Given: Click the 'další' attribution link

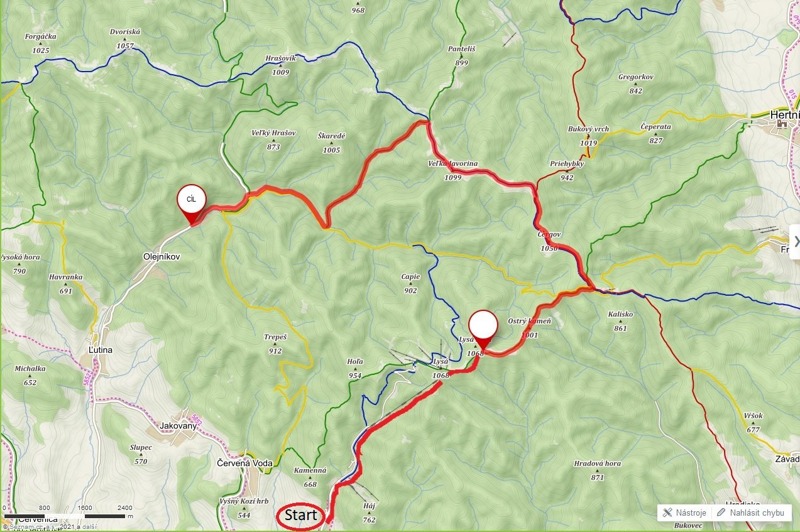Looking at the screenshot, I should pos(89,526).
